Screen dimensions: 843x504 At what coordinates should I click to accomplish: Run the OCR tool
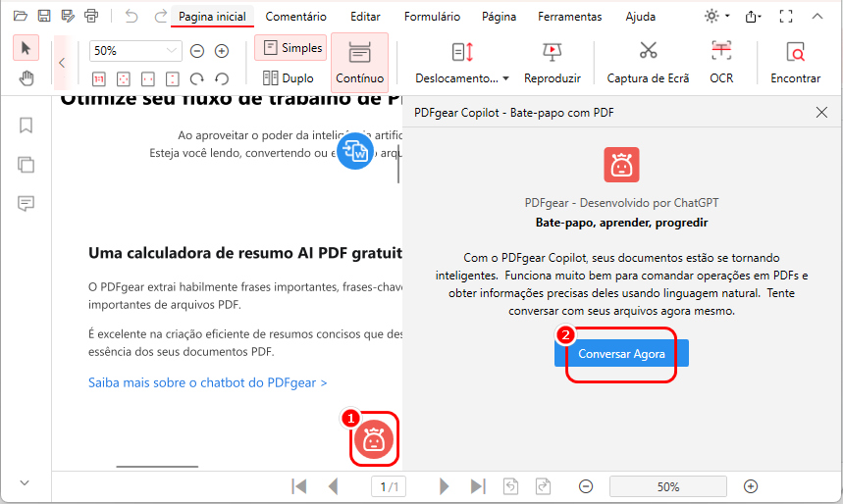pyautogui.click(x=721, y=64)
